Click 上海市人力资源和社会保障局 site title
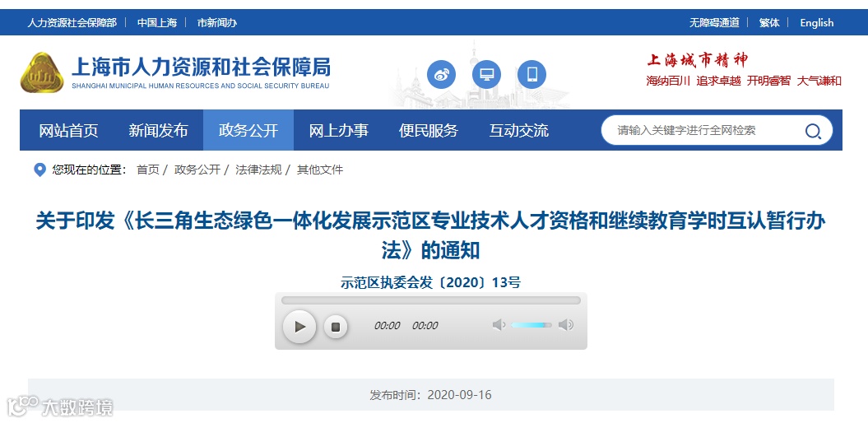The image size is (868, 423). [x=201, y=67]
